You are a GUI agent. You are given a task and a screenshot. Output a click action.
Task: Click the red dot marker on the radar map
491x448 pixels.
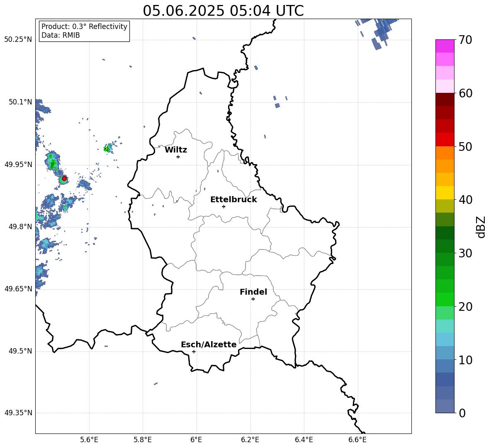(64, 179)
